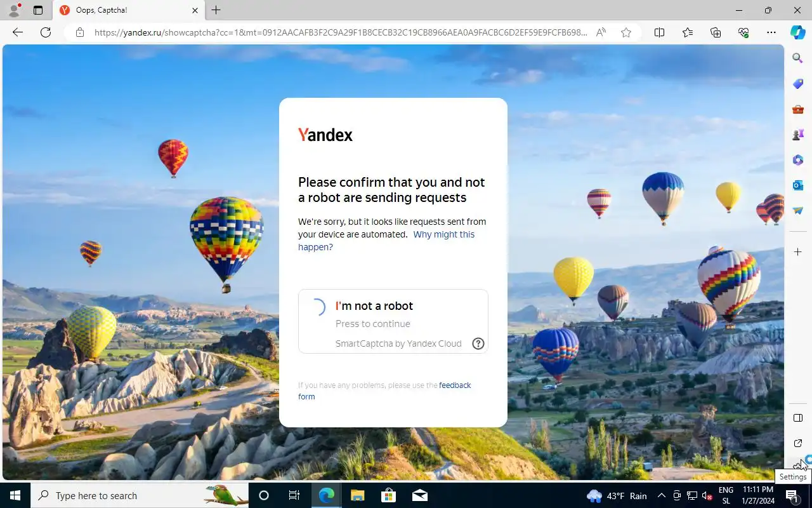
Task: Add this page to favorites star icon
Action: 626,32
